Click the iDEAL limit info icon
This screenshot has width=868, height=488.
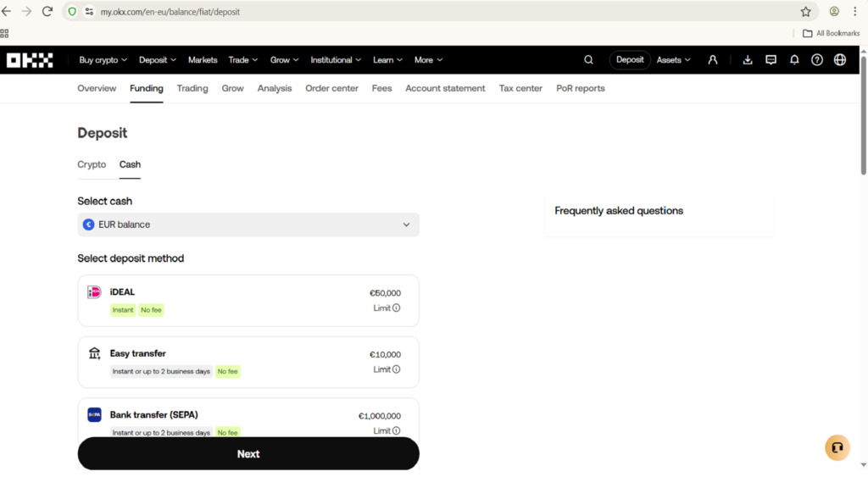click(397, 308)
